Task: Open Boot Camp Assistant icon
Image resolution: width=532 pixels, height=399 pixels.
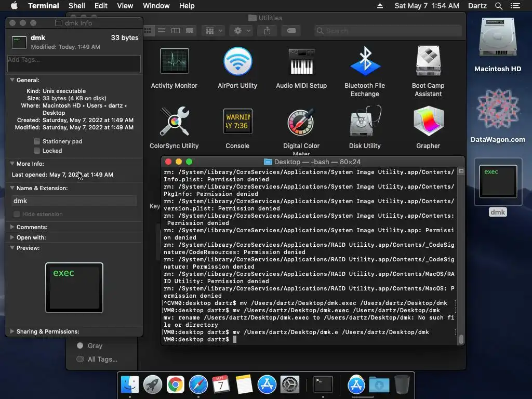Action: click(x=428, y=61)
